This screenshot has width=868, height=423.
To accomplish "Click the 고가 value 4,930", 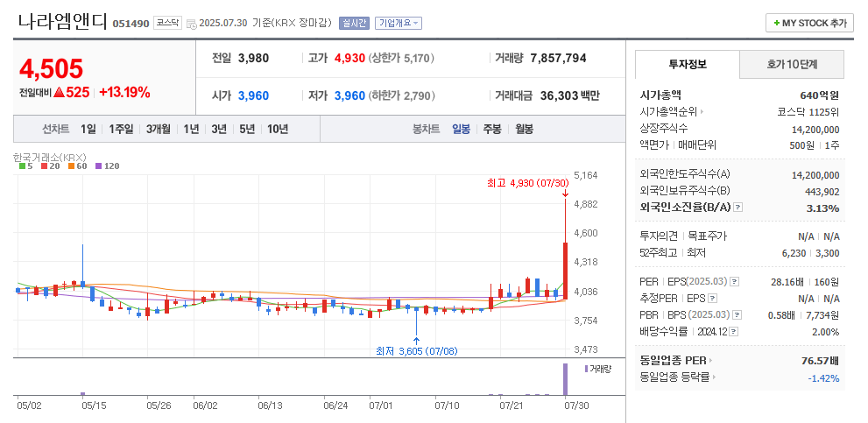I will pos(349,58).
